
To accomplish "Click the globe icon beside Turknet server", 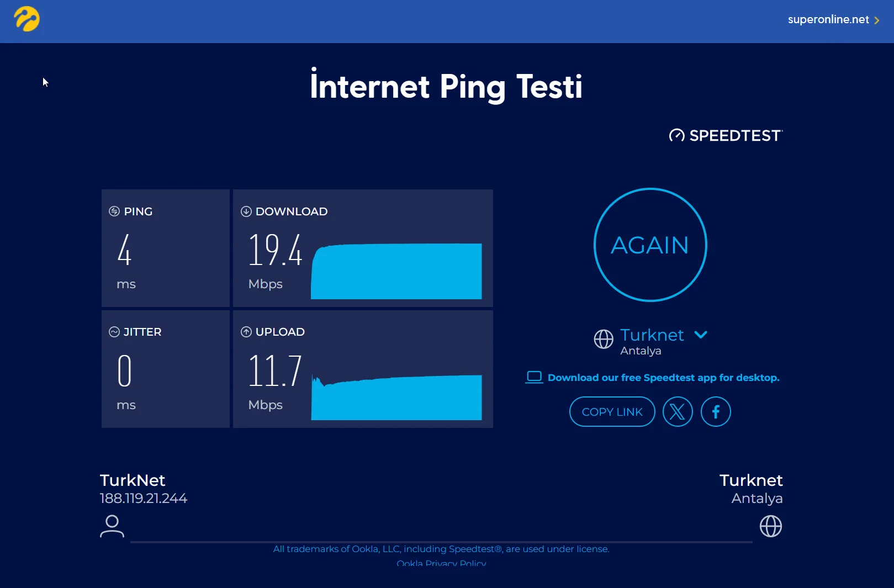I will tap(604, 339).
